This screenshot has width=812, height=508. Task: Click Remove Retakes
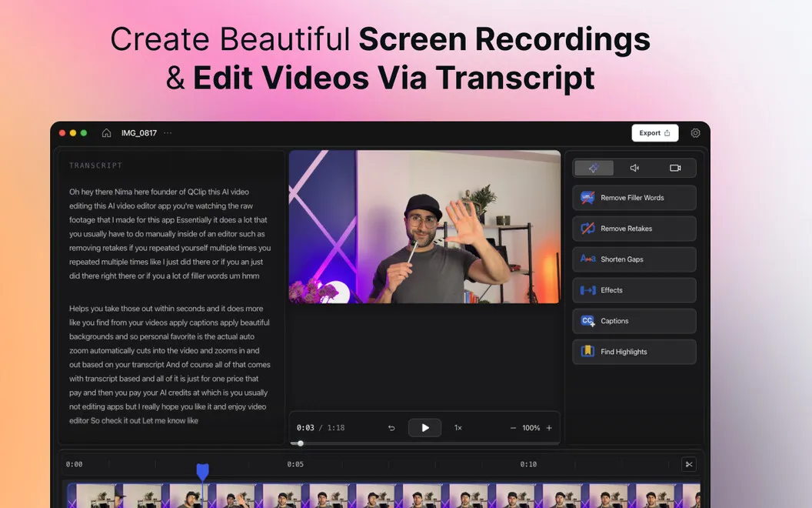(x=634, y=229)
